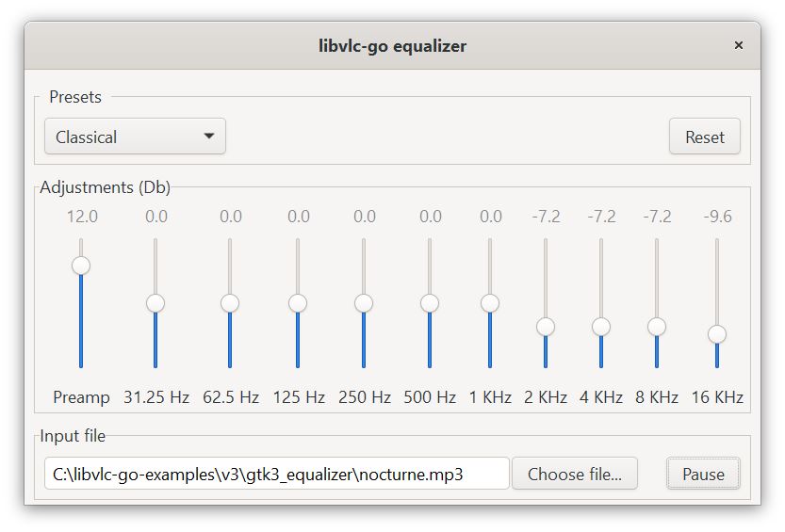The width and height of the screenshot is (785, 532).
Task: Click the 8 KHz slider knob
Action: point(657,327)
